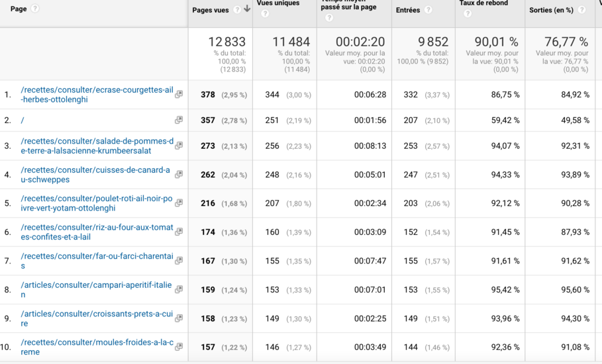Click external-link icon for moules-froides row
Viewport: 602px width, 364px height.
click(179, 347)
